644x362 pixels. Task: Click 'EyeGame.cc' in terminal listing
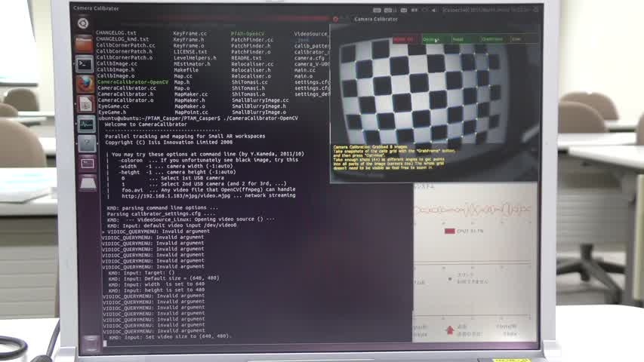114,106
